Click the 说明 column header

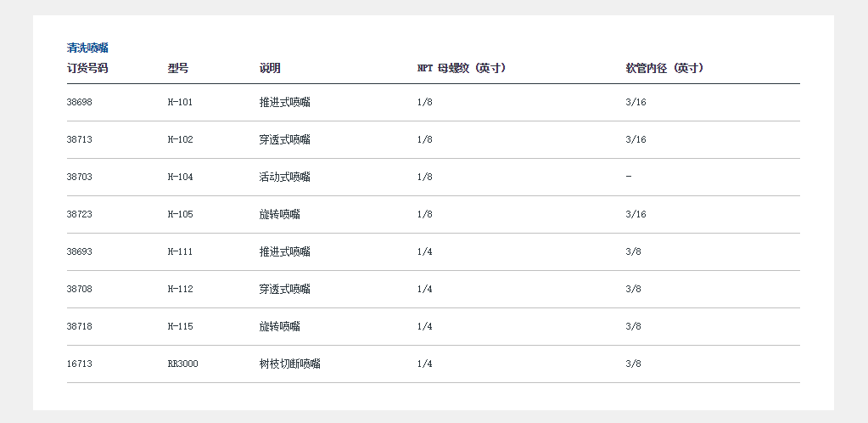coord(270,69)
